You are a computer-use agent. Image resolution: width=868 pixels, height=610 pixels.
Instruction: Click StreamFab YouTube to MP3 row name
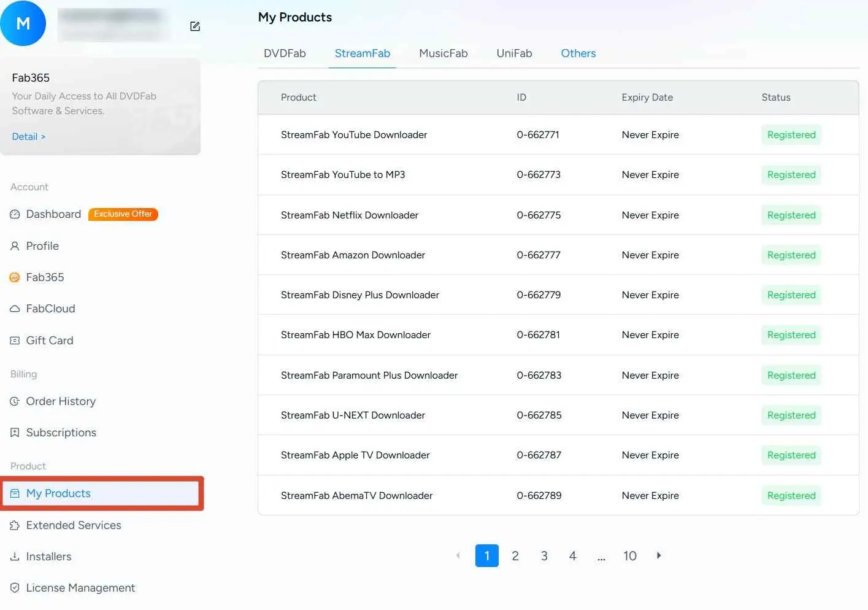343,174
